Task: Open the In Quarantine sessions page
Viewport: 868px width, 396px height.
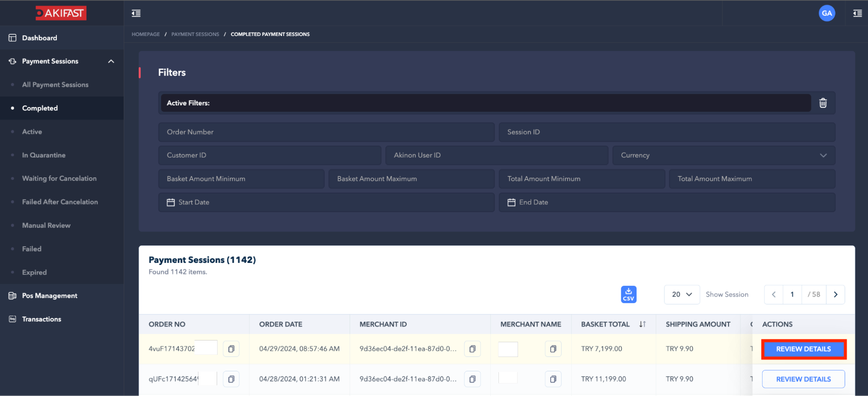Action: tap(44, 155)
